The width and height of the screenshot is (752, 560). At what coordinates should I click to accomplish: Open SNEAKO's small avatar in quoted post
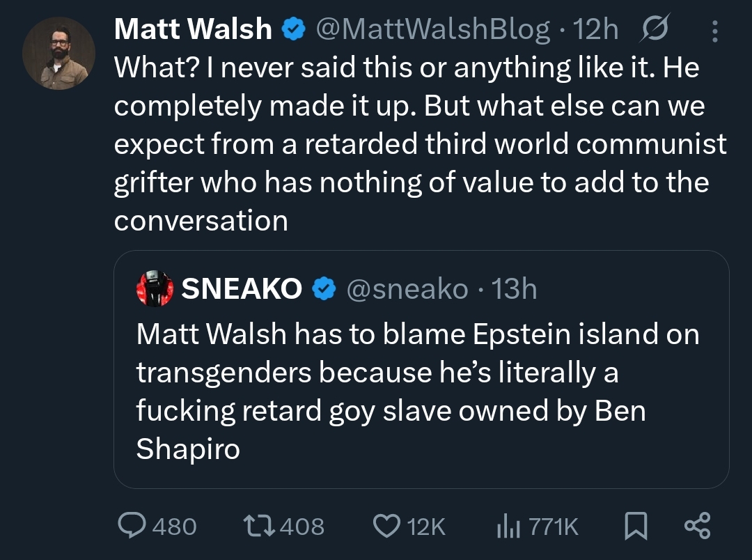(x=155, y=289)
